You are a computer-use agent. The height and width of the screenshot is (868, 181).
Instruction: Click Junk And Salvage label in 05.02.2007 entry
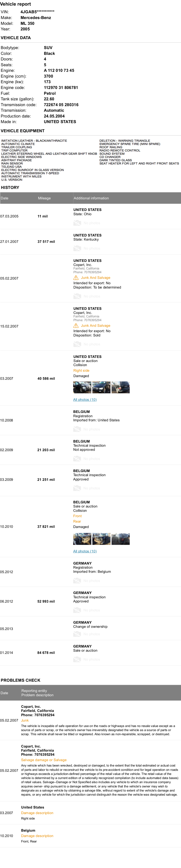96,278
